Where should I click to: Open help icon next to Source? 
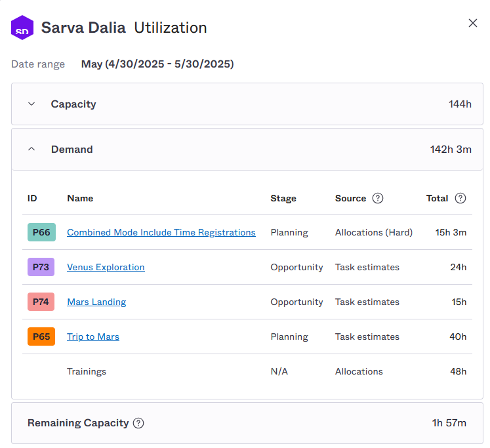[x=377, y=198]
